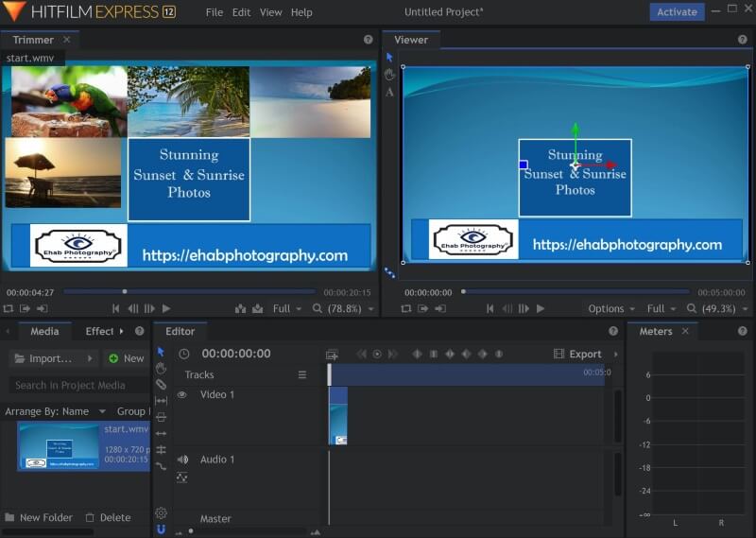Mute the Audio 1 track speaker
The image size is (756, 538).
click(182, 460)
